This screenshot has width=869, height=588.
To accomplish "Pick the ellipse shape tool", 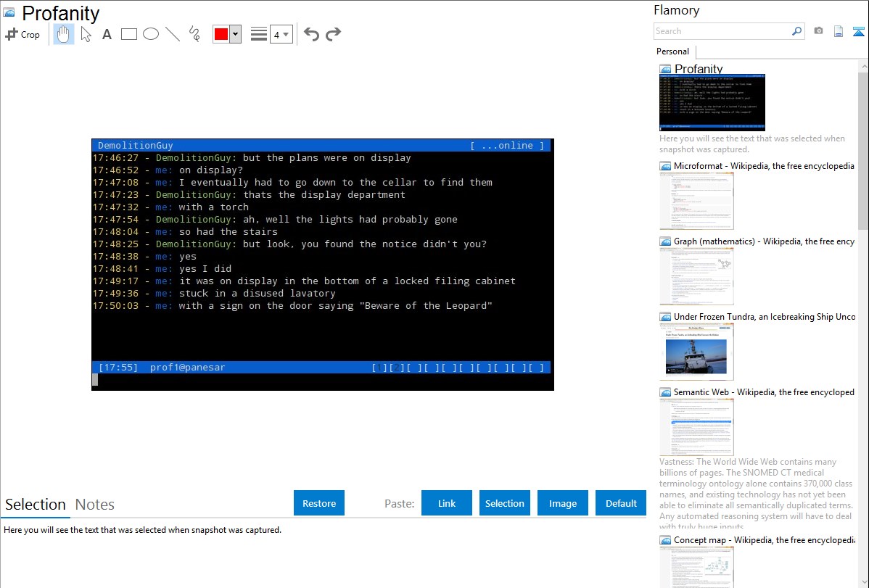I will 151,34.
